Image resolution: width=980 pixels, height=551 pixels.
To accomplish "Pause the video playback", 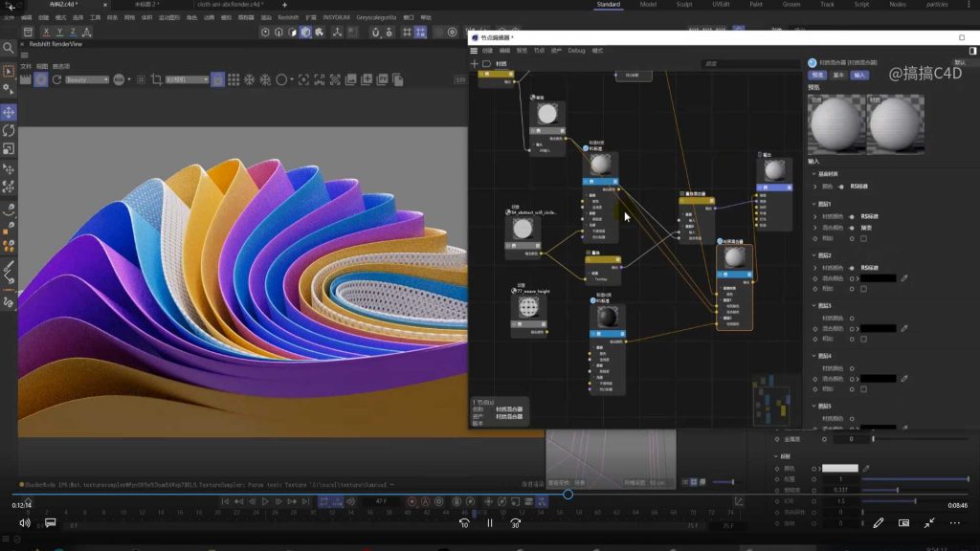I will coord(489,523).
